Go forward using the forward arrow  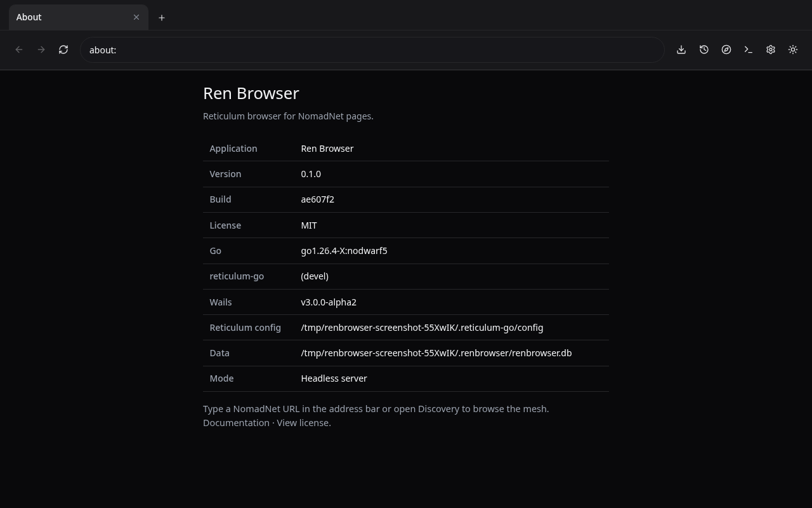point(41,50)
